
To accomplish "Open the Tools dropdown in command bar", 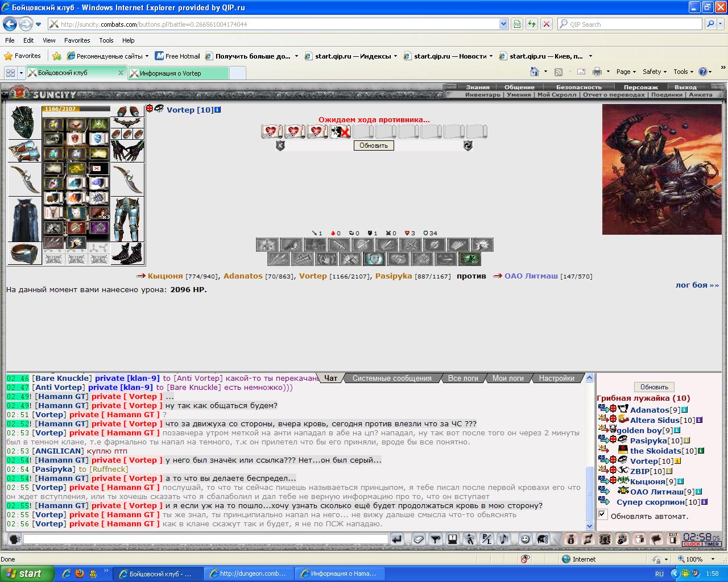I will click(x=684, y=72).
